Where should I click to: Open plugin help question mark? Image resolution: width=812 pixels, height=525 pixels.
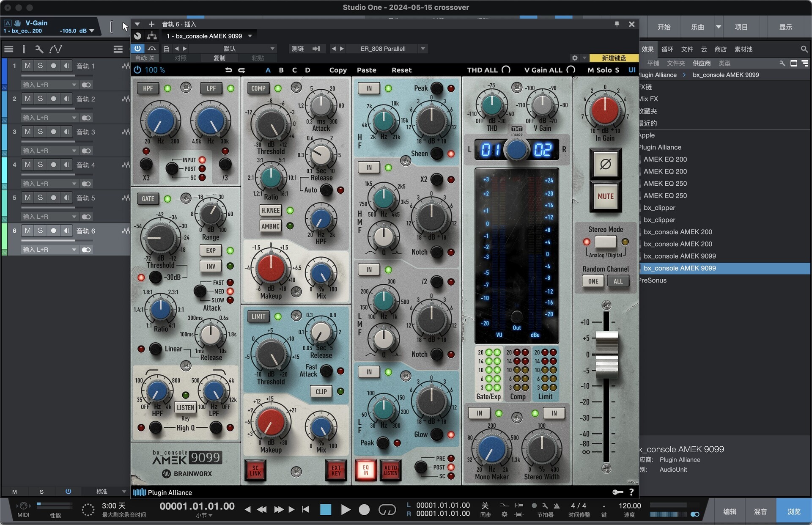point(631,492)
